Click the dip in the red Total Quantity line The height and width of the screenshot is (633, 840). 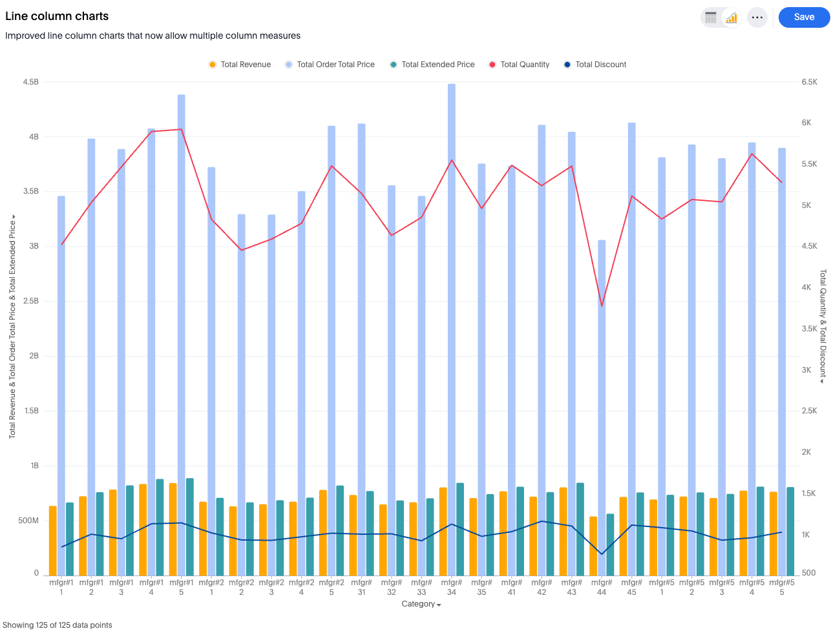(601, 305)
